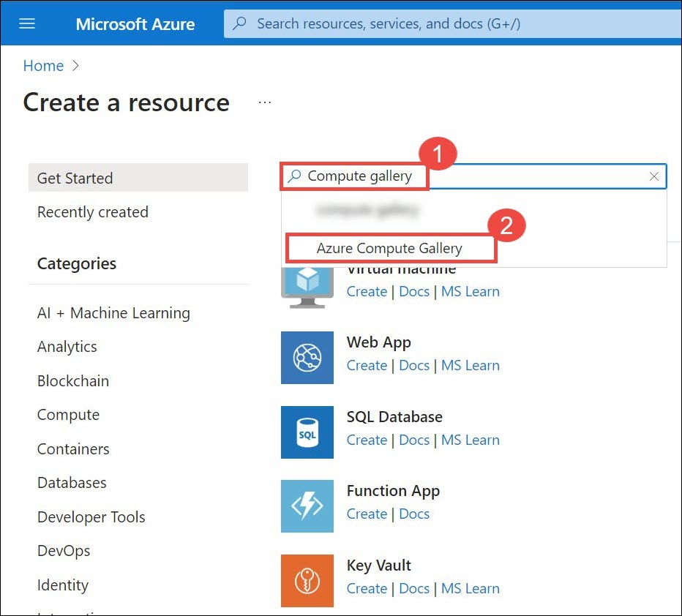
Task: Click the Web App title
Action: coord(378,342)
